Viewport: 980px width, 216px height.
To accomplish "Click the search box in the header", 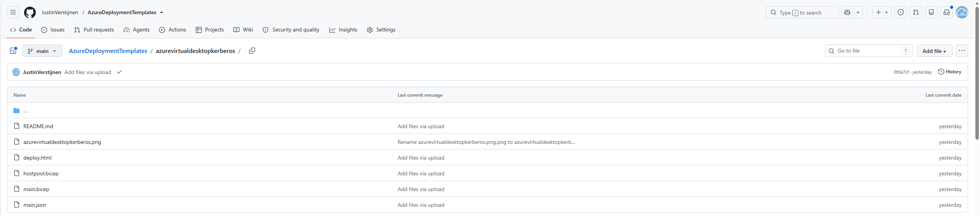I will coord(802,12).
